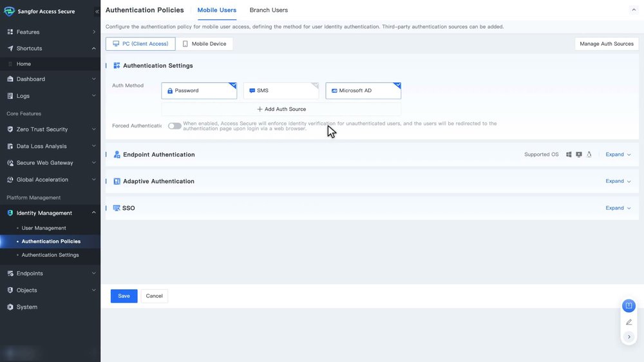Click the System gear icon in sidebar
644x362 pixels.
tap(10, 307)
